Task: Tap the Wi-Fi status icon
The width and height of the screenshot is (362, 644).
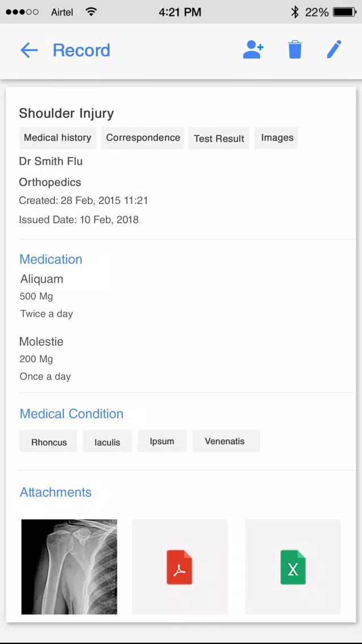Action: tap(91, 12)
